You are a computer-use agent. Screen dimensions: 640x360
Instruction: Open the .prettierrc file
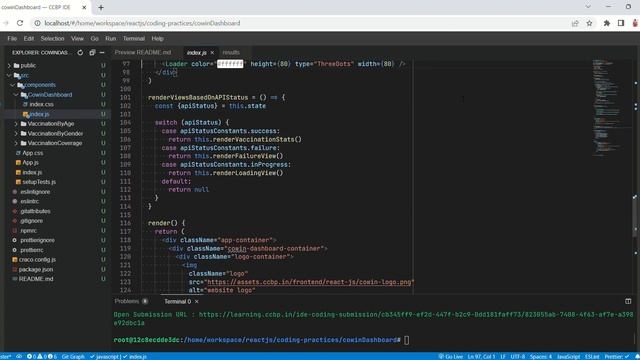tap(31, 250)
